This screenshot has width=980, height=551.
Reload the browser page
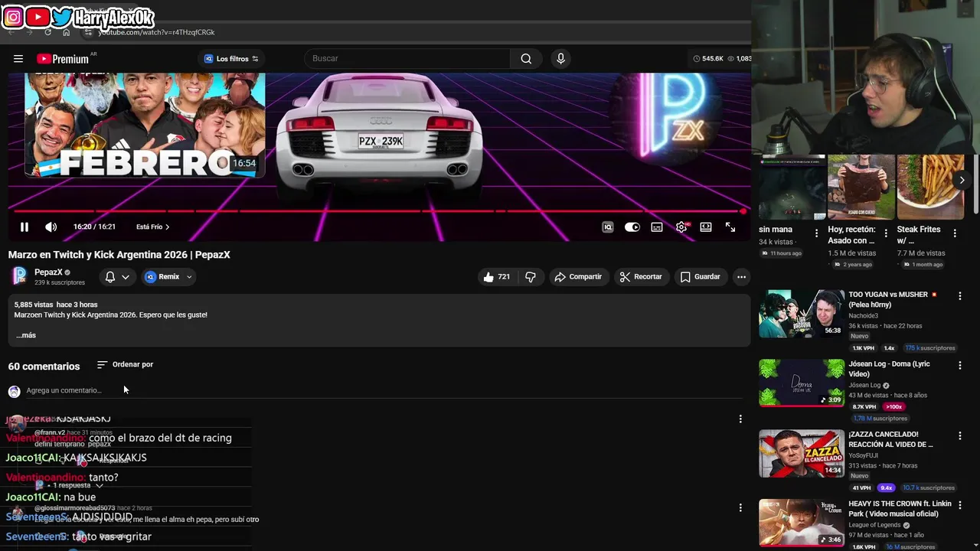(47, 32)
